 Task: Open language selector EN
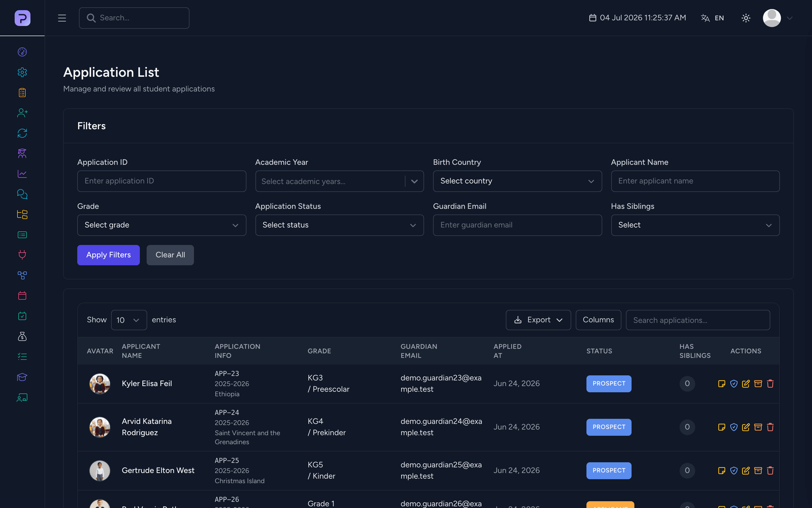click(712, 18)
